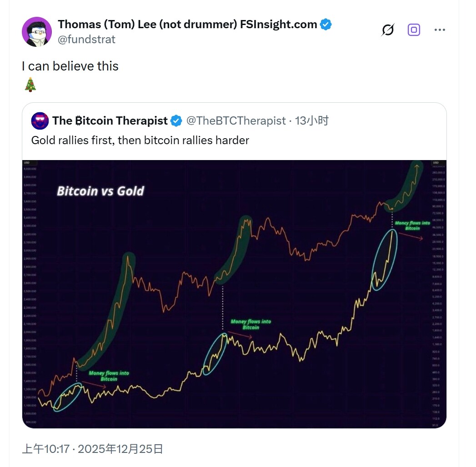Click the tweet text saying I can believe this
This screenshot has width=476, height=467.
pos(69,66)
